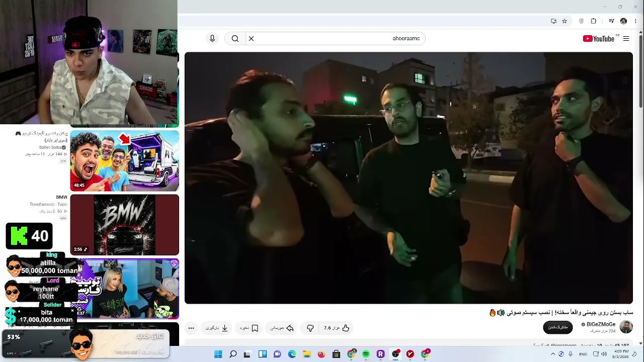Open the purple R app on taskbar
The image size is (644, 362).
380,354
